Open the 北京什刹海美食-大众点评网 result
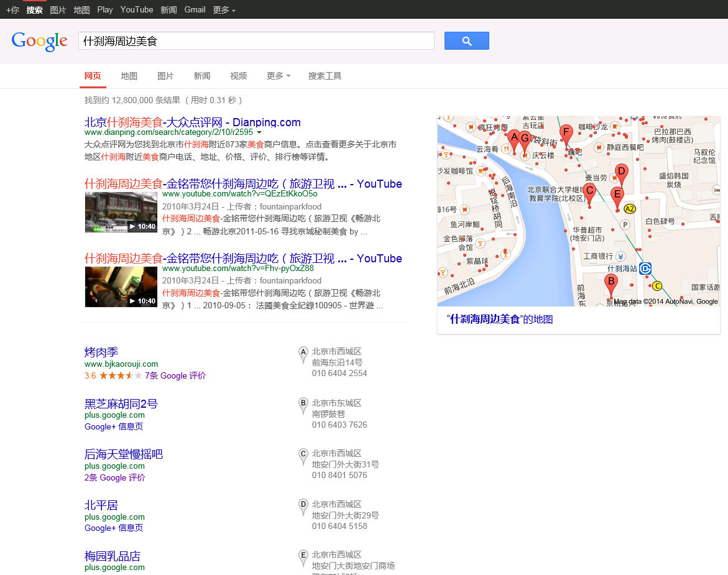 click(192, 122)
